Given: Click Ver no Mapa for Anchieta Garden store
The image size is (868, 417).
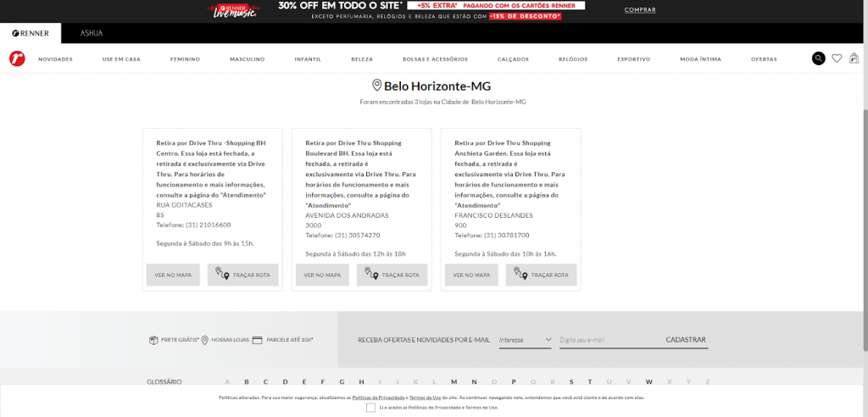Looking at the screenshot, I should point(471,275).
